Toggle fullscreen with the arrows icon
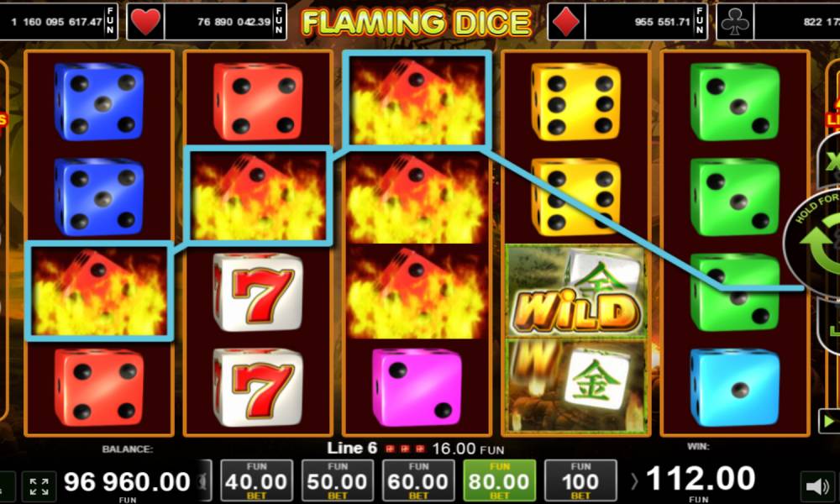This screenshot has width=840, height=504. 39,486
